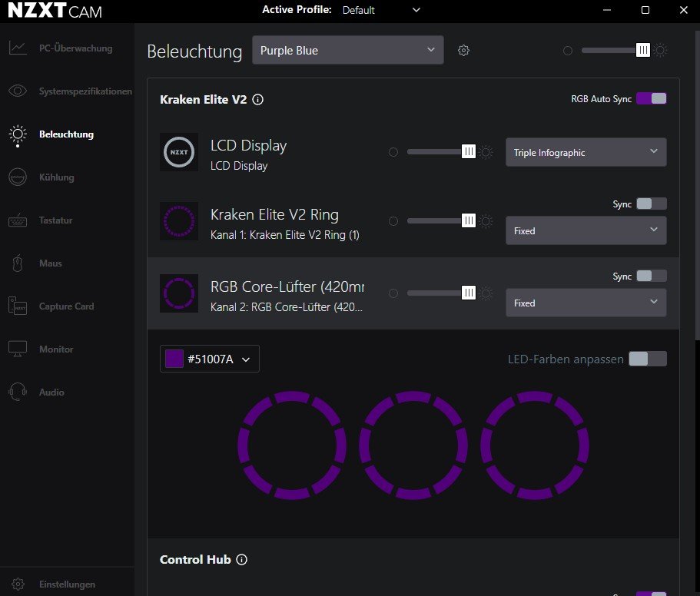The width and height of the screenshot is (700, 596).
Task: Click the Einstellungen gear icon
Action: point(18,584)
